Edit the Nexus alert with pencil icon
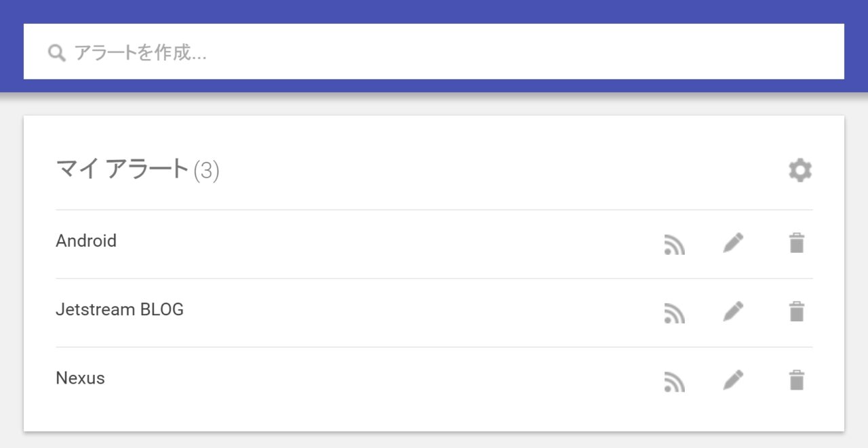Screen dimensions: 868x448 tap(733, 380)
